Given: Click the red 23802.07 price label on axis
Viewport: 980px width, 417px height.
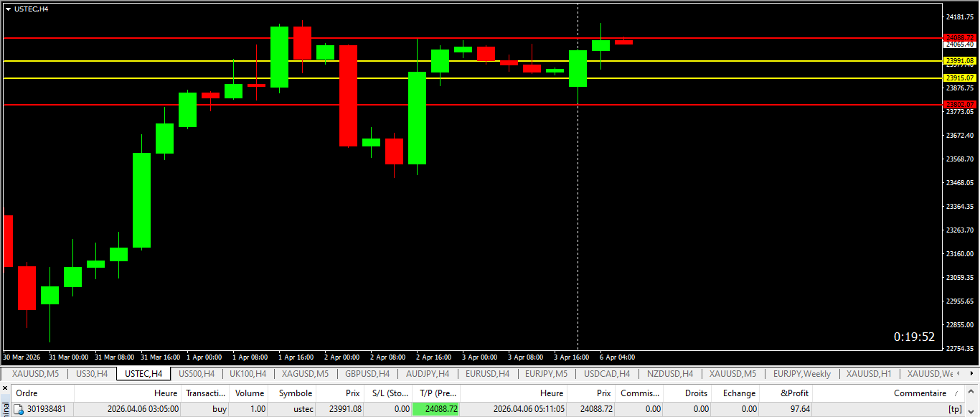Looking at the screenshot, I should pyautogui.click(x=959, y=105).
